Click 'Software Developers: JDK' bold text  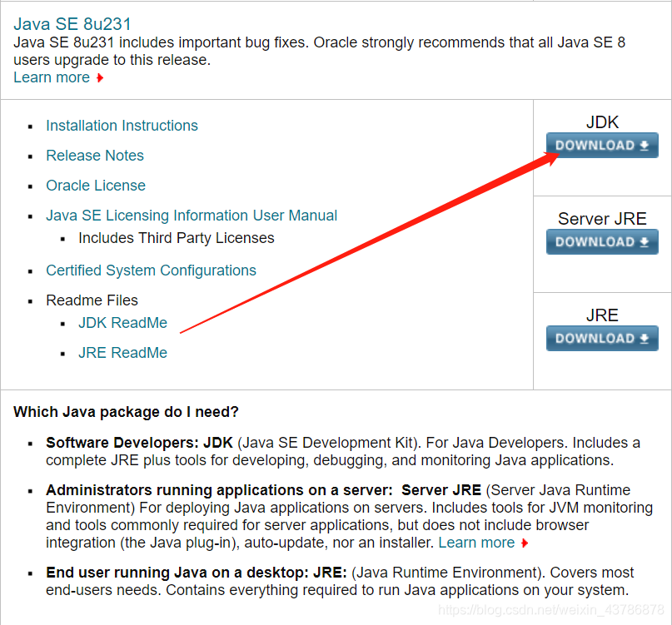click(x=139, y=443)
